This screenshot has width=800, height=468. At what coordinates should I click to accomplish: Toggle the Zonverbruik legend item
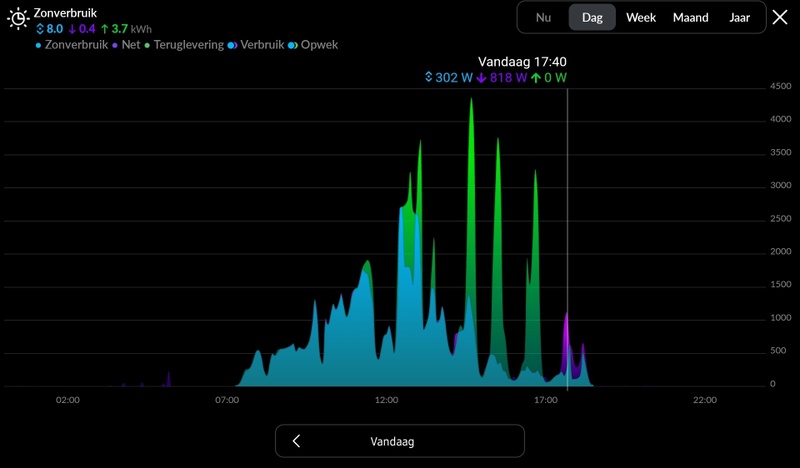pyautogui.click(x=71, y=45)
